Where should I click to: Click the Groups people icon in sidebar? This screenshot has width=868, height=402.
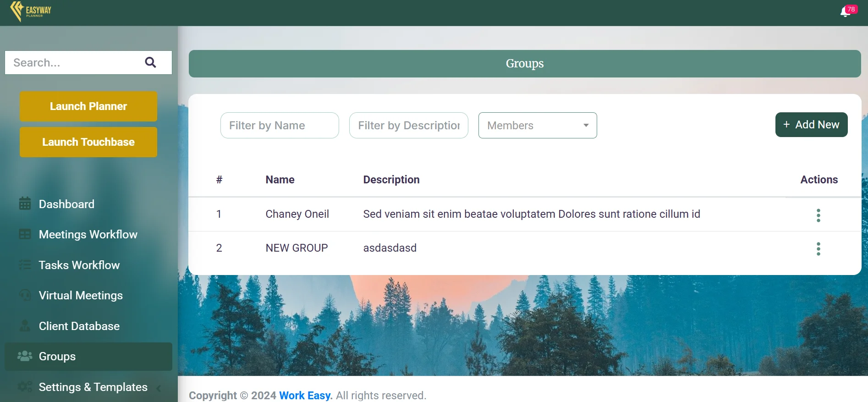click(x=25, y=356)
